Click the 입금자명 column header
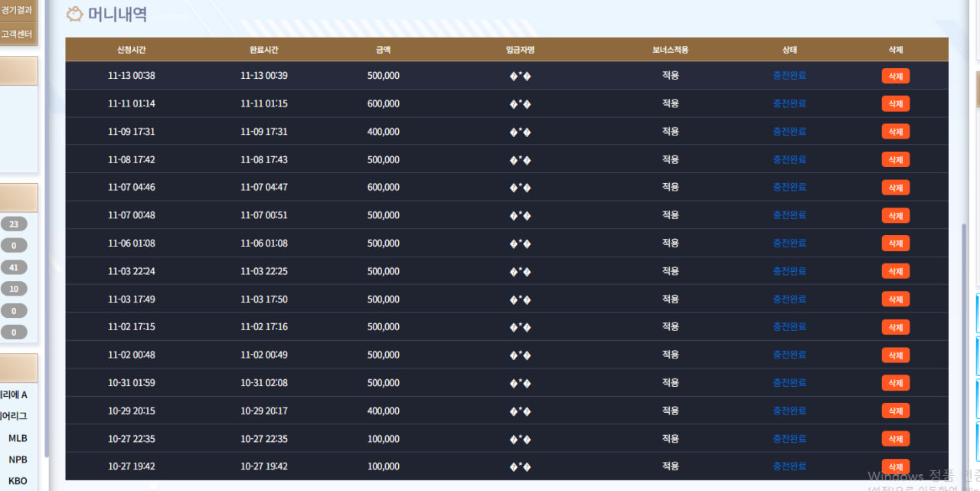Viewport: 980px width, 491px height. click(x=520, y=50)
